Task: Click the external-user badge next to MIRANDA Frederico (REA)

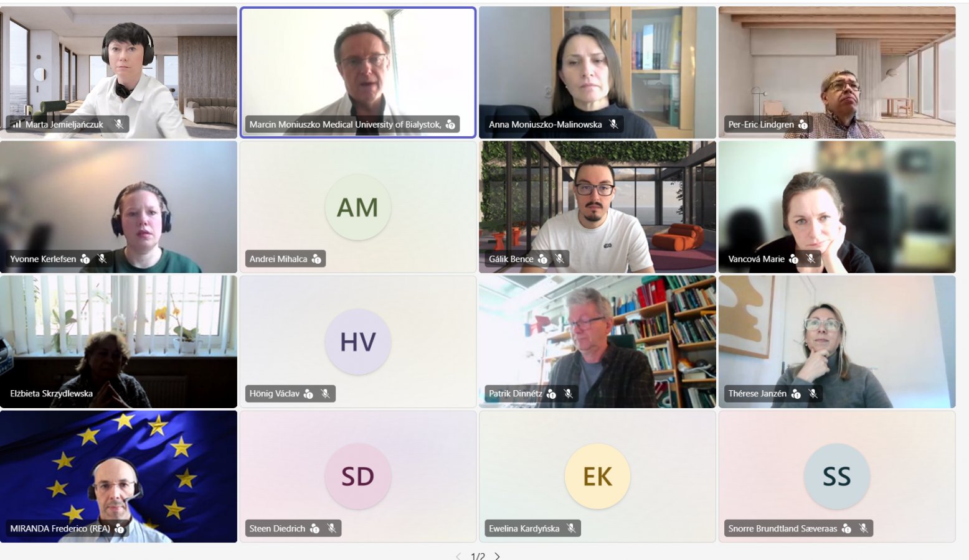Action: pyautogui.click(x=120, y=529)
